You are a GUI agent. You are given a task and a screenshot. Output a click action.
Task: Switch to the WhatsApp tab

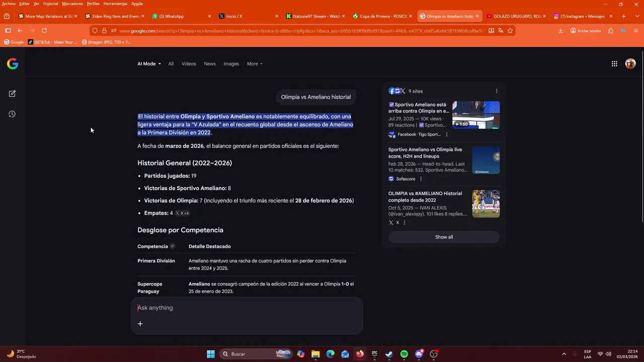[x=182, y=16]
